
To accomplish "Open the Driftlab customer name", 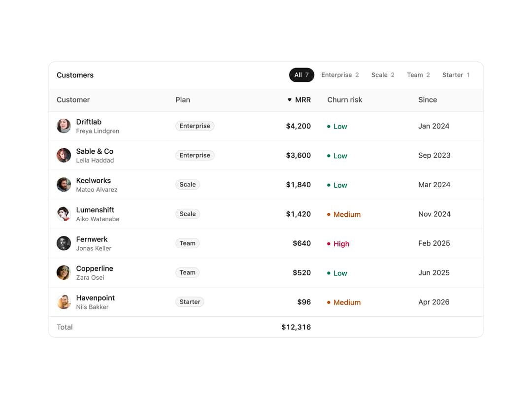I will point(89,122).
